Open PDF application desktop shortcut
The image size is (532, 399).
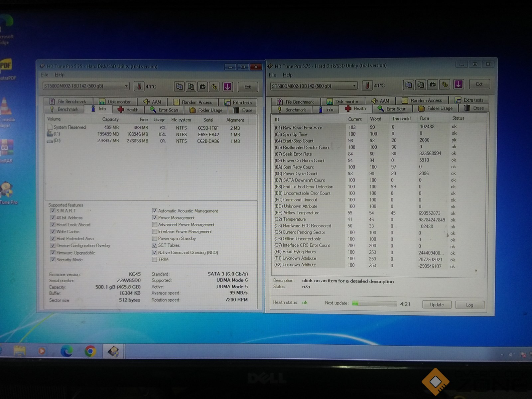tap(7, 69)
